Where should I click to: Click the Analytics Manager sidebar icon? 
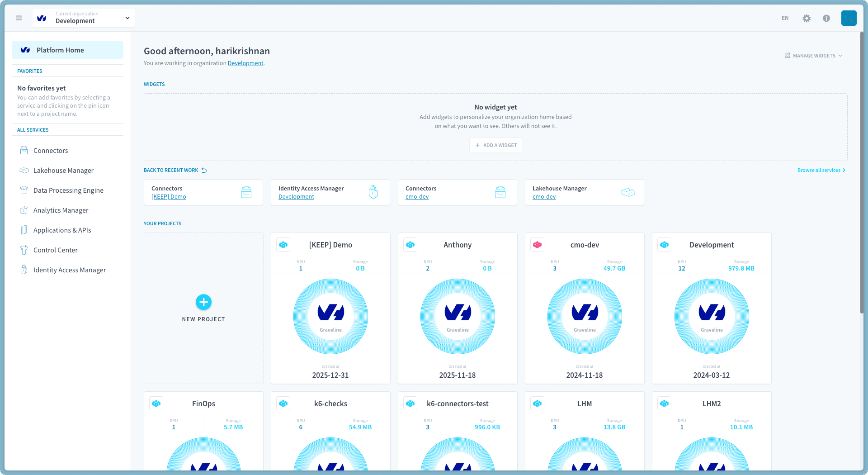tap(24, 210)
